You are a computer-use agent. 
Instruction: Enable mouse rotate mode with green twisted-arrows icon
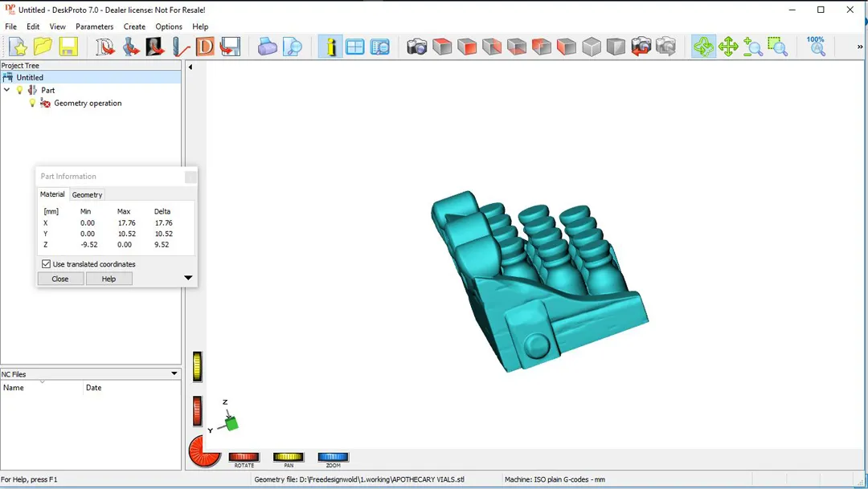703,47
